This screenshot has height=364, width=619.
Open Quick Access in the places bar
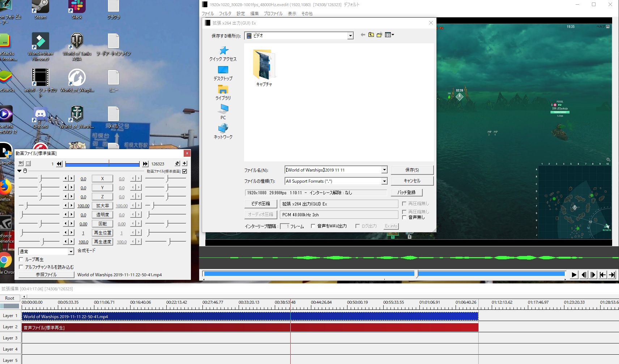(x=223, y=54)
